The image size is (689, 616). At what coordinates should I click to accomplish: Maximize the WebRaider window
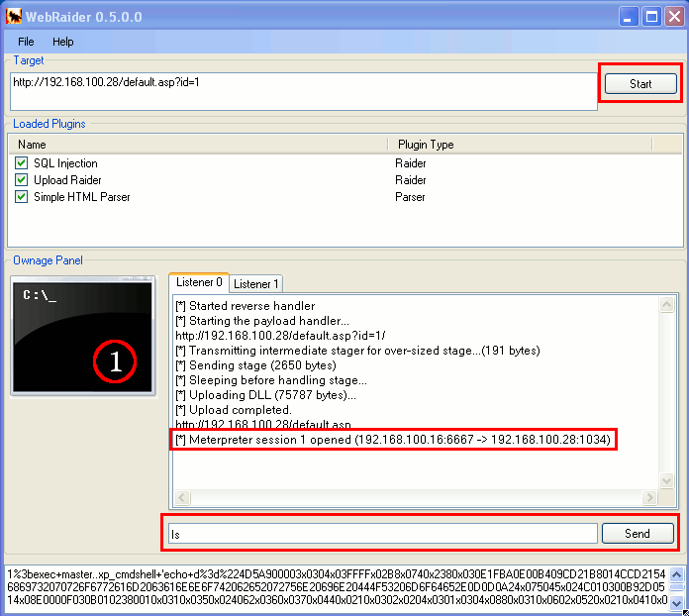coord(651,16)
